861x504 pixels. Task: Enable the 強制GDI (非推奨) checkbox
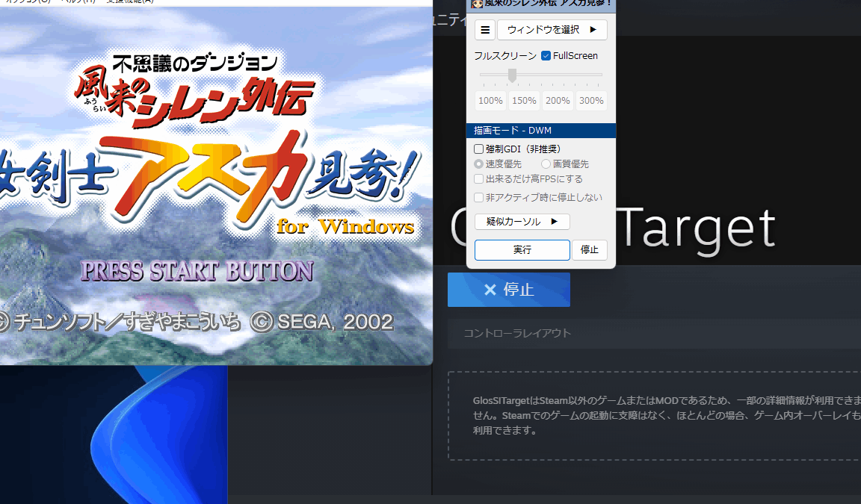[477, 148]
